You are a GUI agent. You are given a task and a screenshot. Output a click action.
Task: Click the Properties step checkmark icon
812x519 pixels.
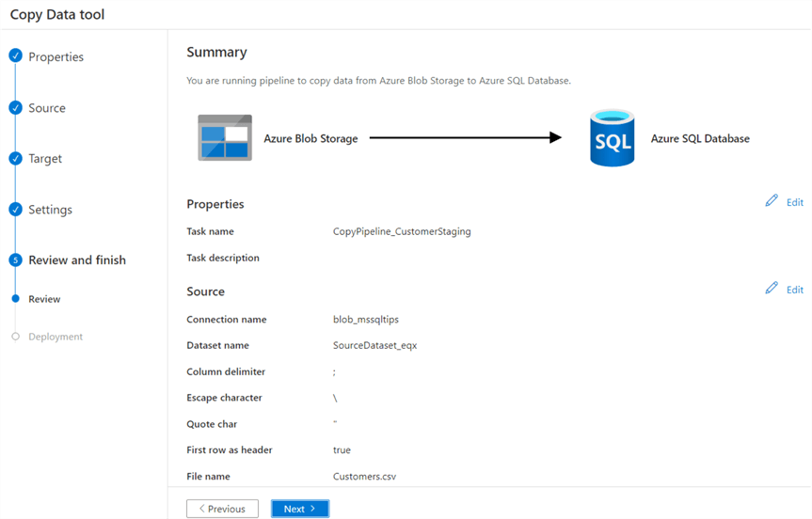click(16, 55)
